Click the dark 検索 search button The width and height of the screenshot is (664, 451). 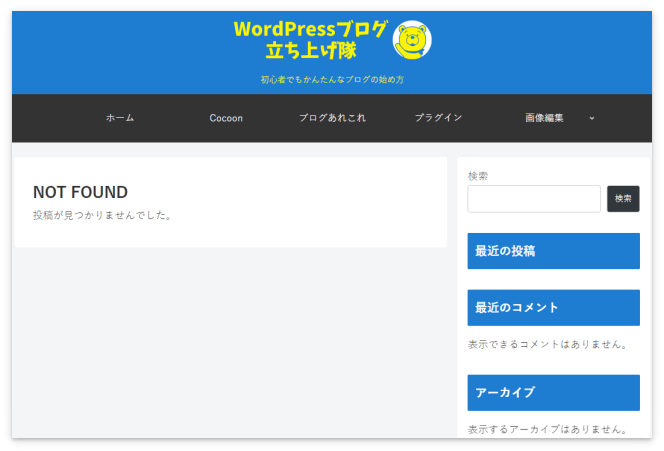tap(623, 199)
